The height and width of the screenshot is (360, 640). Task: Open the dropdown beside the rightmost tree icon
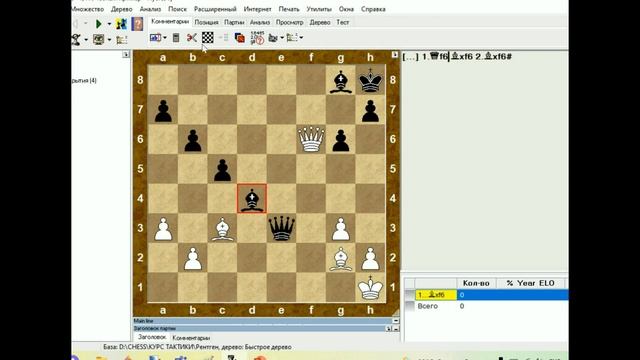pos(301,38)
